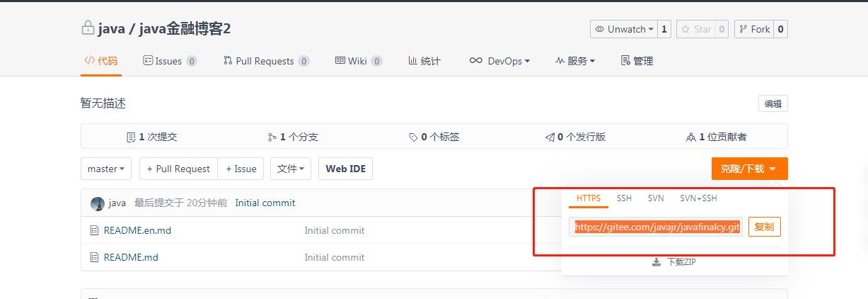Click the clone URL input field
This screenshot has width=868, height=299.
pyautogui.click(x=656, y=227)
